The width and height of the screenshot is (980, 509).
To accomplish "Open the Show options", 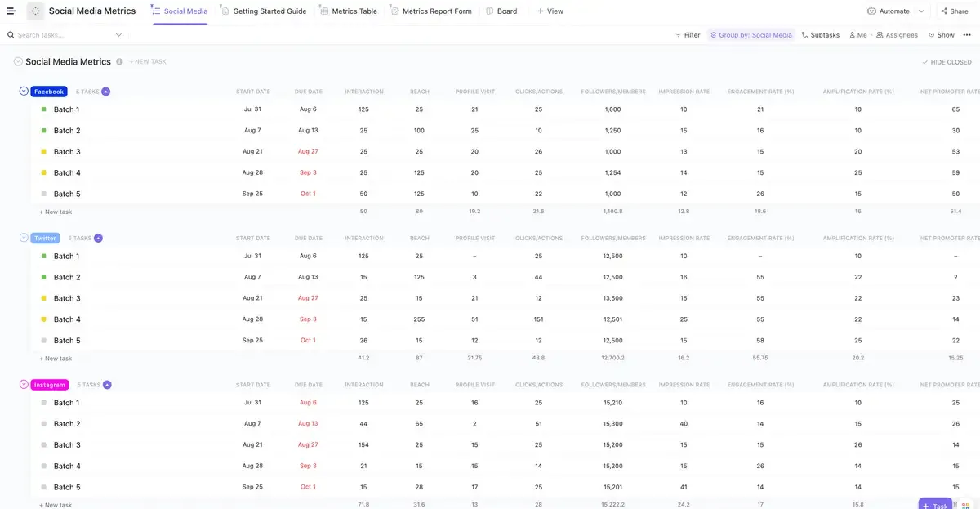I will coord(942,35).
